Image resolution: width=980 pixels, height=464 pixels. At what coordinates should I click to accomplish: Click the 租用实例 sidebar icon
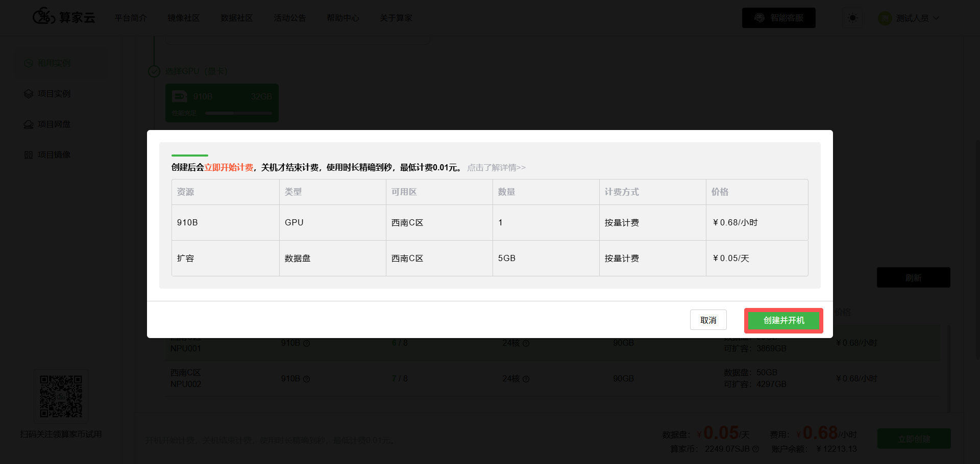[29, 63]
